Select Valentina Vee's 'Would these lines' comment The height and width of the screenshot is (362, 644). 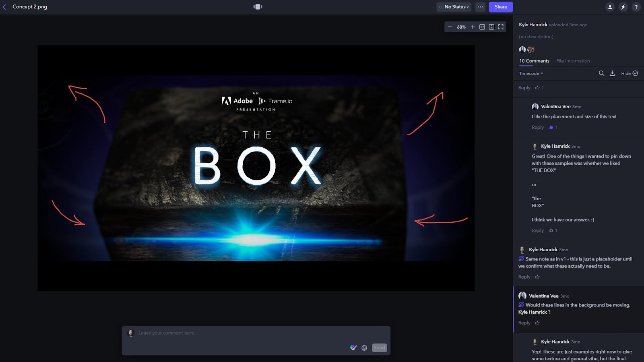coord(579,309)
